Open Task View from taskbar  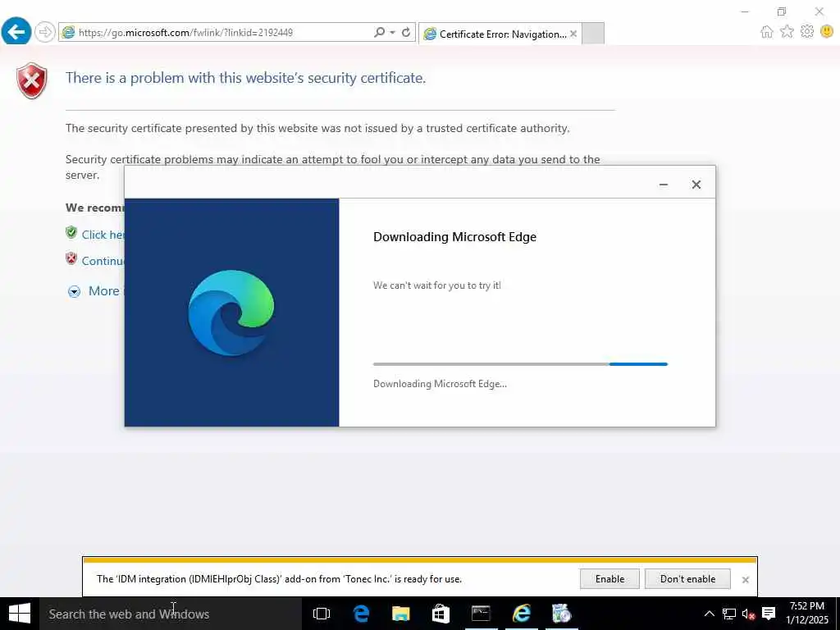[322, 614]
